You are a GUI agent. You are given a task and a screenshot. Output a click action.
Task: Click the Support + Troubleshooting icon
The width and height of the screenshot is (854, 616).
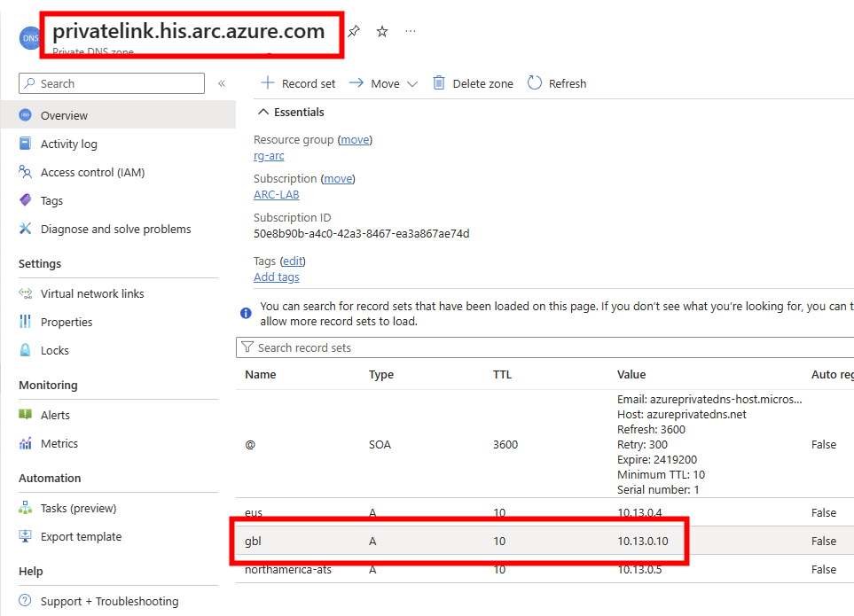[x=25, y=600]
